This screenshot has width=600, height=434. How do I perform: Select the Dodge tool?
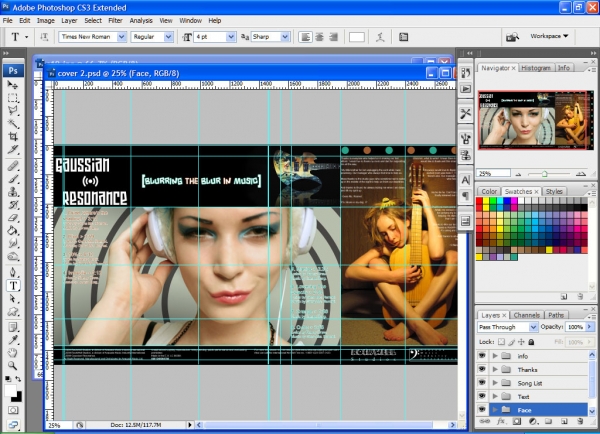pyautogui.click(x=13, y=256)
